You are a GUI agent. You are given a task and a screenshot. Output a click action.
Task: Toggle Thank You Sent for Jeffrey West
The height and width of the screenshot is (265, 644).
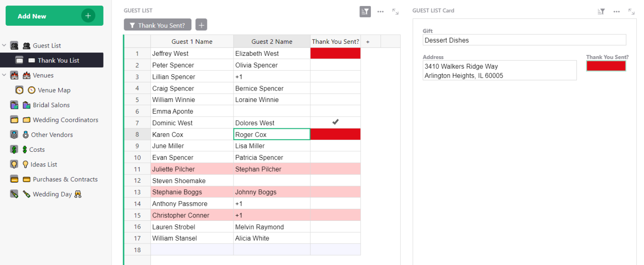click(x=335, y=54)
